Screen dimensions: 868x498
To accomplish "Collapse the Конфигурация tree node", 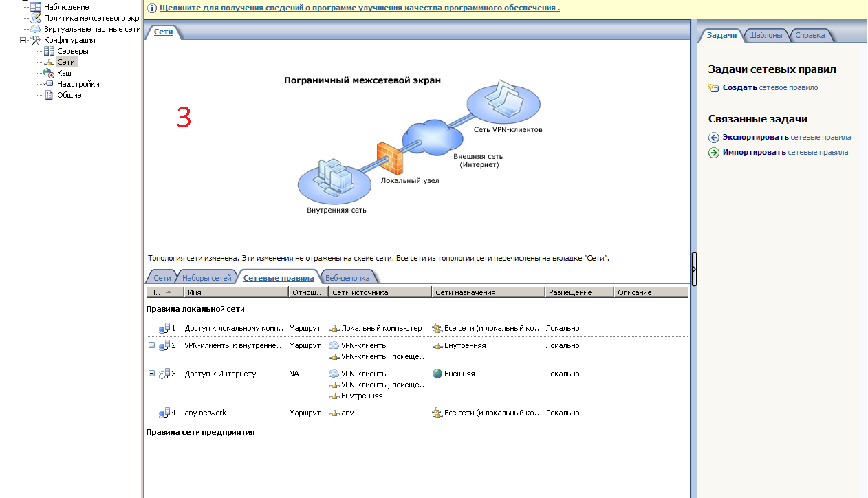I will point(23,40).
